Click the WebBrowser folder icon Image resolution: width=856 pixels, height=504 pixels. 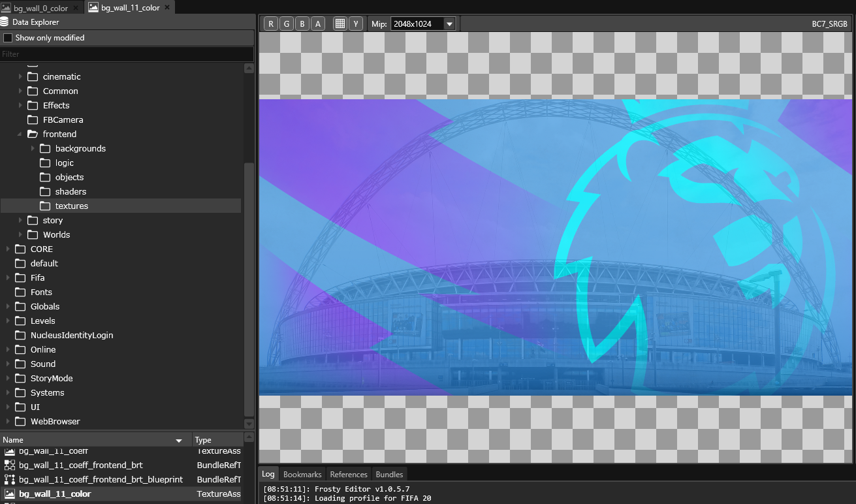pos(20,421)
